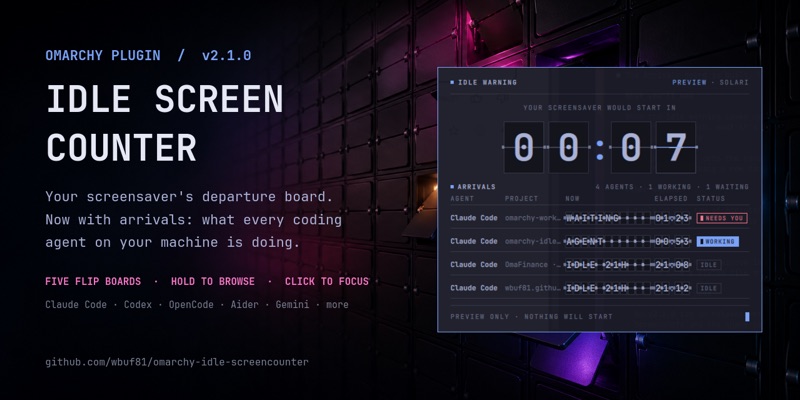The height and width of the screenshot is (400, 800).
Task: Click the IDLE SCREEN COUNTER headline
Action: point(164,123)
